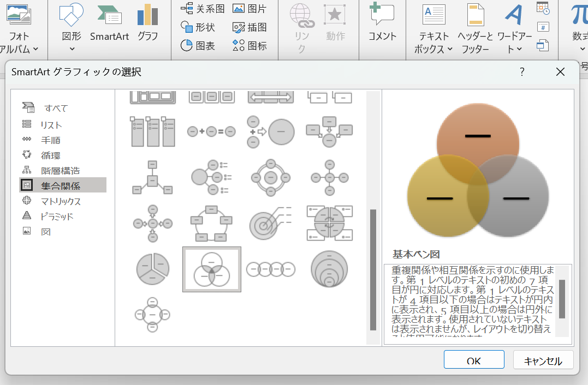Choose the diverging radial layout with arrows
The width and height of the screenshot is (588, 385).
pyautogui.click(x=153, y=224)
